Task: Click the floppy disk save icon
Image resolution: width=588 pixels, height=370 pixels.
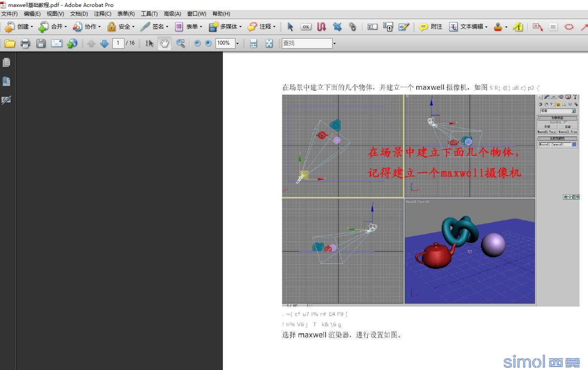Action: [x=41, y=43]
